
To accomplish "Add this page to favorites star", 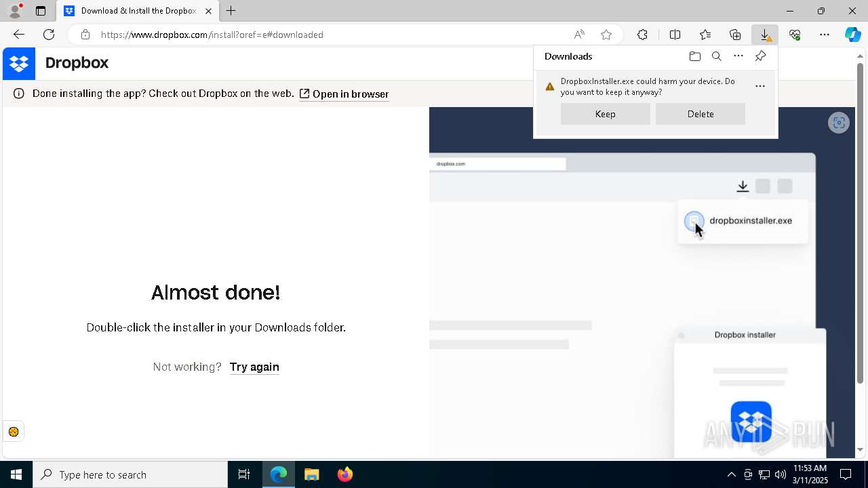I will [606, 35].
